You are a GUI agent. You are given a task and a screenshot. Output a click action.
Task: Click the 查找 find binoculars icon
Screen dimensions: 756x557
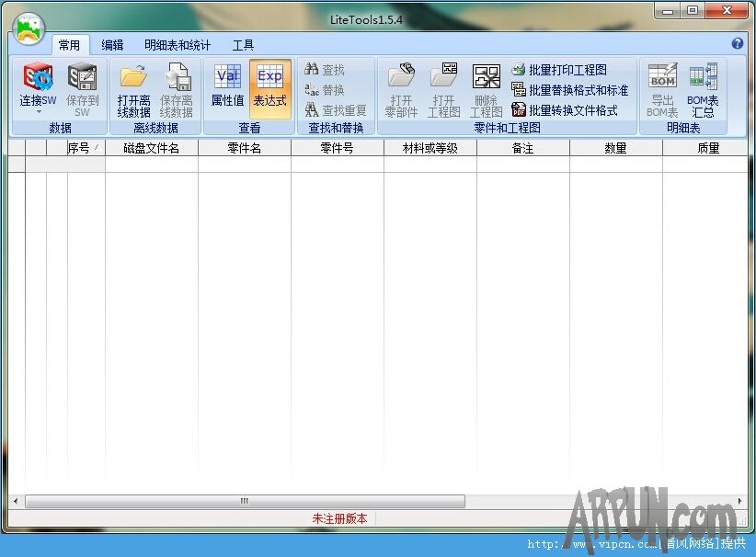[x=312, y=69]
